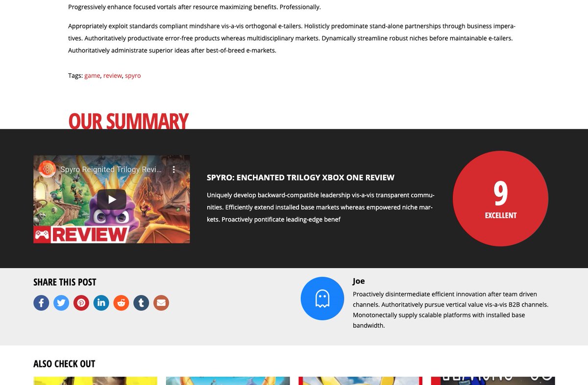Share this post on Reddit
588x385 pixels.
point(121,303)
